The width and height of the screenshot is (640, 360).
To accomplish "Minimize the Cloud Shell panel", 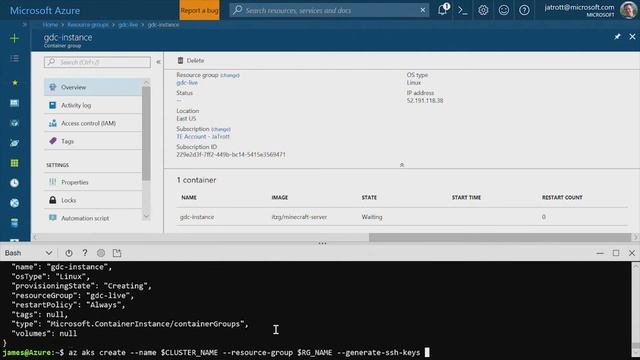I will point(600,253).
